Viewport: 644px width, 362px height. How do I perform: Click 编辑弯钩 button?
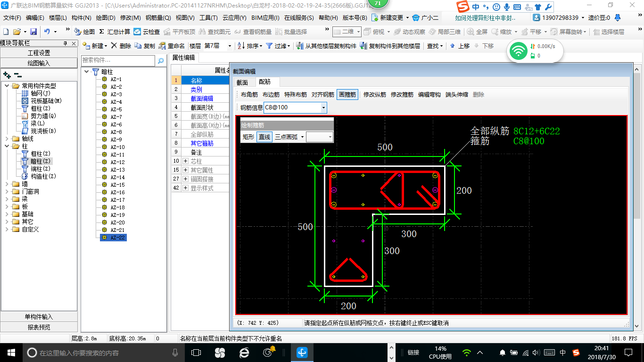[x=429, y=94]
